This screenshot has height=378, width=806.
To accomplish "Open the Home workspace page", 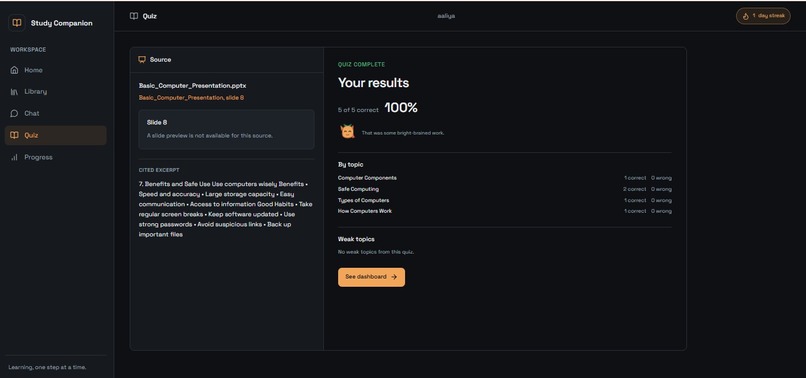I will click(56, 70).
